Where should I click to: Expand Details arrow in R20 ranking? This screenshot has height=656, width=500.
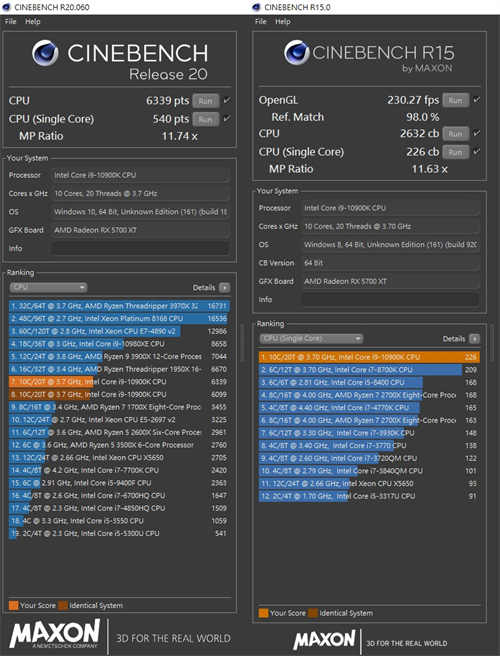pyautogui.click(x=225, y=288)
